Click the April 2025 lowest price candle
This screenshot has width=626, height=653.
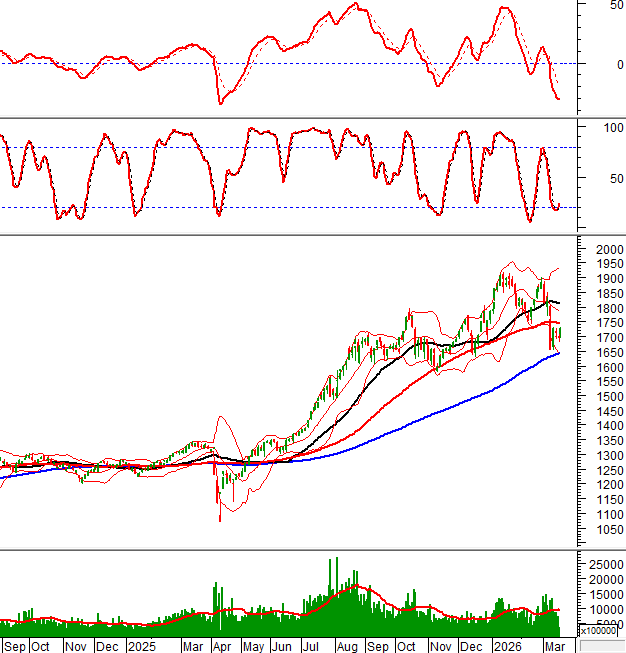pos(220,510)
